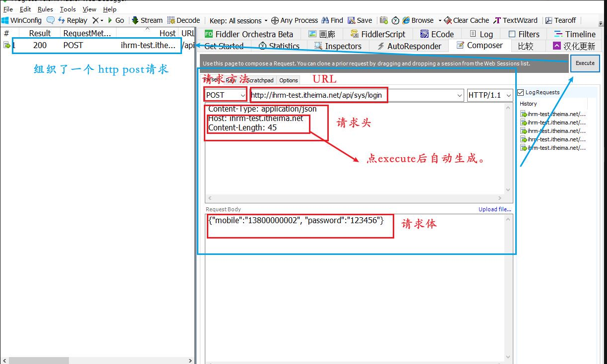Open the ECode tab
Image resolution: width=607 pixels, height=364 pixels.
tap(436, 34)
